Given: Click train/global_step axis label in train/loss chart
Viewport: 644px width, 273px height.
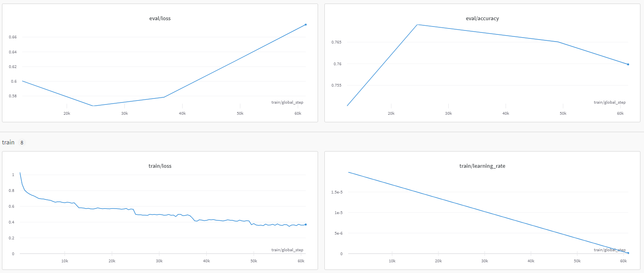Looking at the screenshot, I should click(x=287, y=250).
